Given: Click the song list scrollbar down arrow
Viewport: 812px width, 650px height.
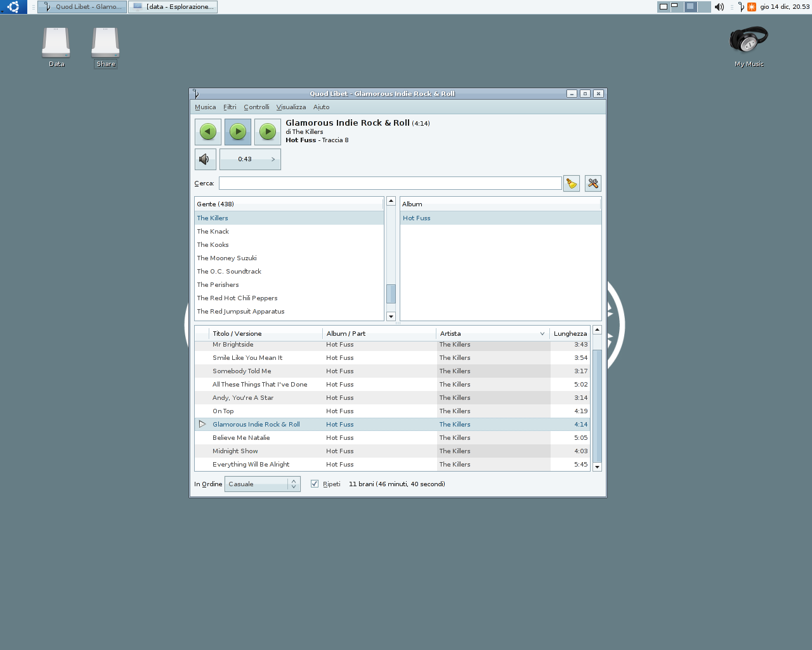Looking at the screenshot, I should pos(597,467).
